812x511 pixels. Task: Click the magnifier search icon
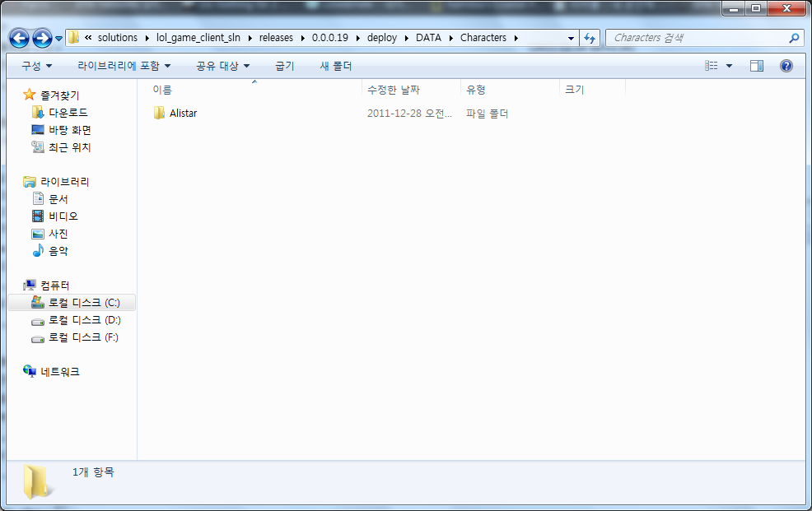793,38
